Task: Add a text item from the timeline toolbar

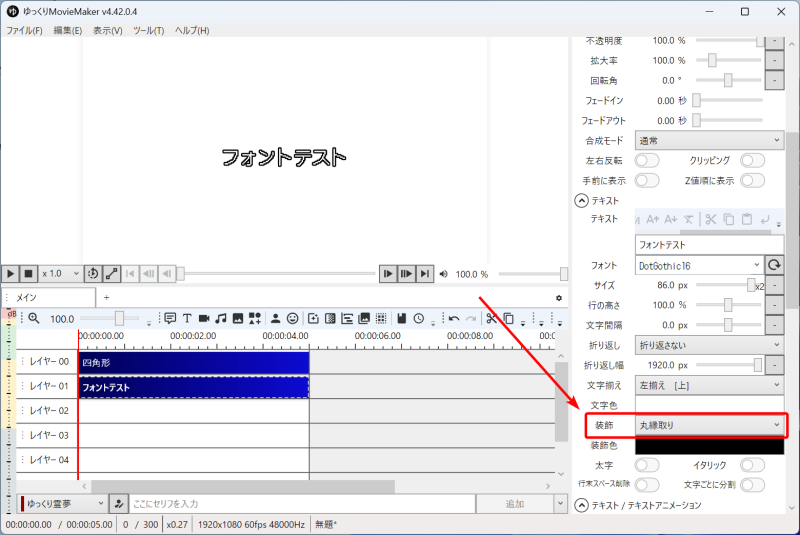Action: tap(187, 318)
